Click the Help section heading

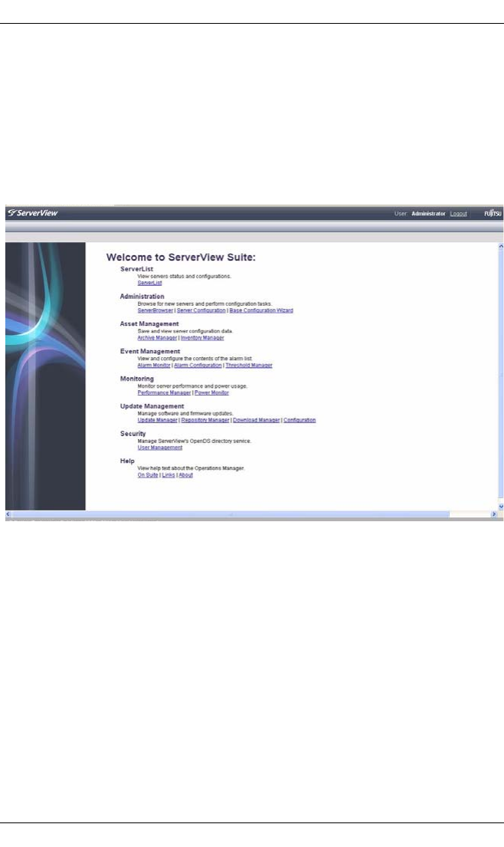(x=127, y=461)
